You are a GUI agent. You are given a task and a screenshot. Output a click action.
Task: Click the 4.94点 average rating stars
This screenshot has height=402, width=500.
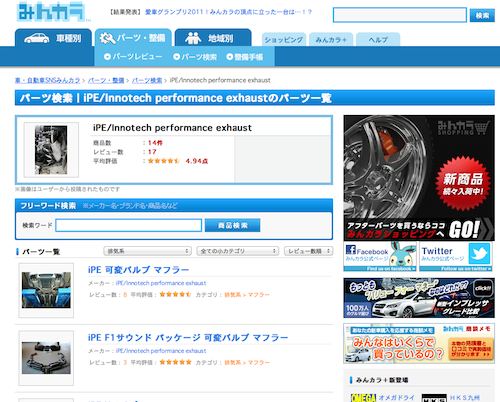pyautogui.click(x=163, y=161)
